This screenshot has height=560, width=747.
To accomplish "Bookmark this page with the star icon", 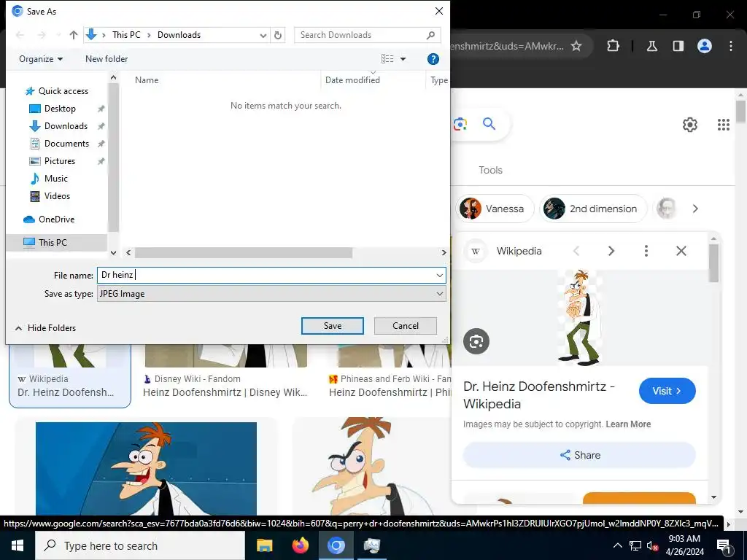I will (576, 46).
